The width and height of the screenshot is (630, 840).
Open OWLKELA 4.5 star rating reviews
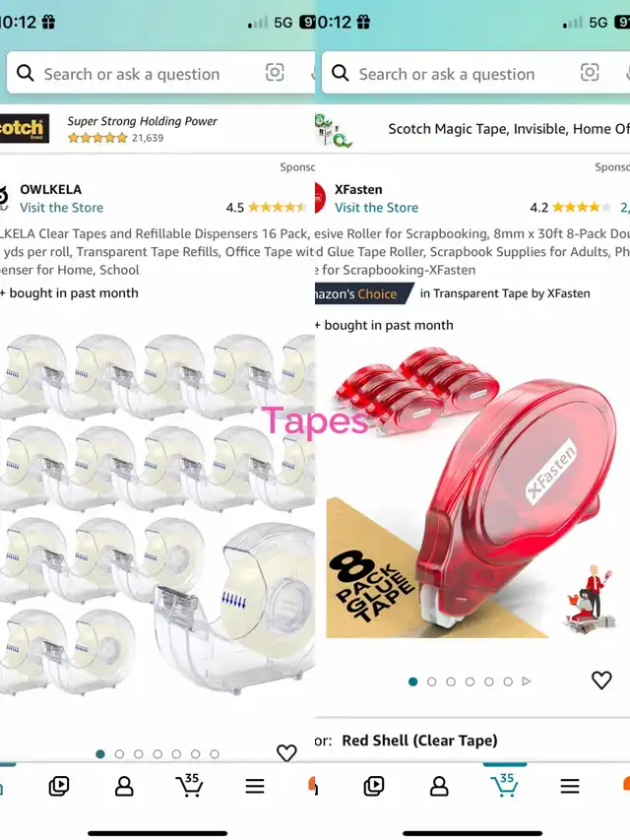click(x=266, y=208)
